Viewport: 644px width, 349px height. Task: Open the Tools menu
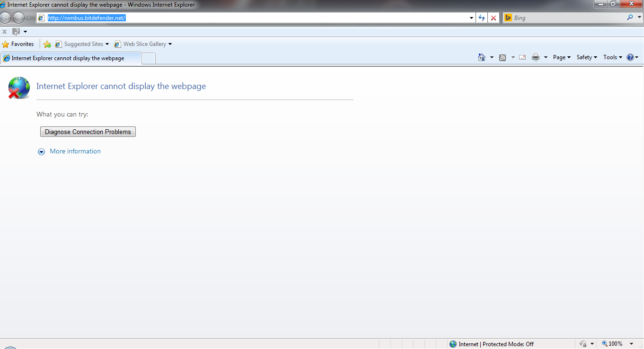(613, 57)
